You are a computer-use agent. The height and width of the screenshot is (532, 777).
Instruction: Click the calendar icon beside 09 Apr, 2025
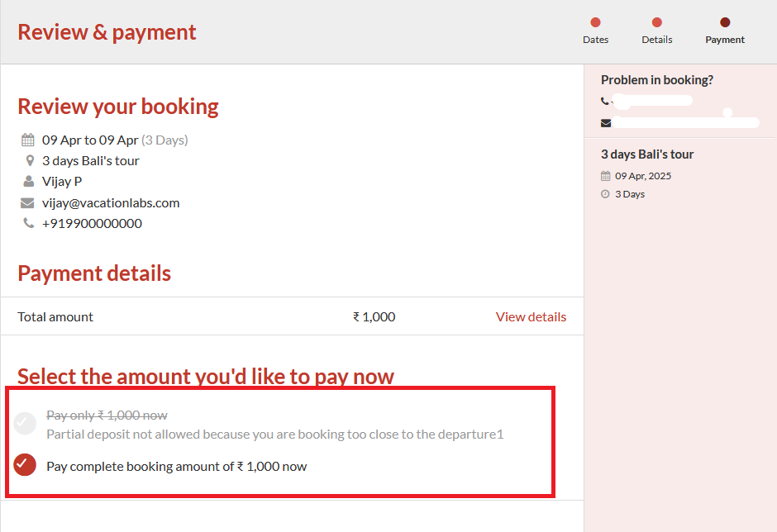(x=606, y=176)
